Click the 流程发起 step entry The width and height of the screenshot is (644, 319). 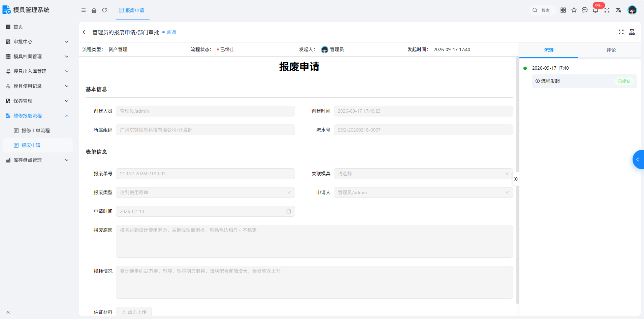click(x=584, y=81)
